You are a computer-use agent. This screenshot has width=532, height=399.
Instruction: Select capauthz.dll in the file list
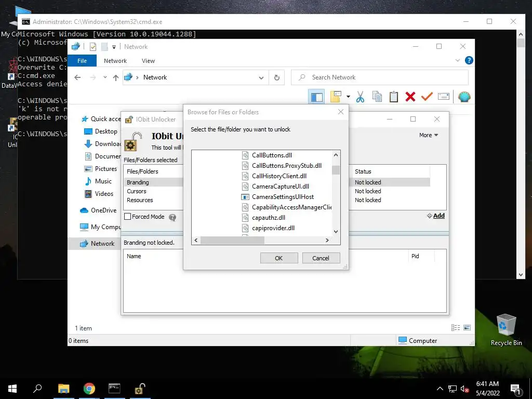pyautogui.click(x=269, y=218)
